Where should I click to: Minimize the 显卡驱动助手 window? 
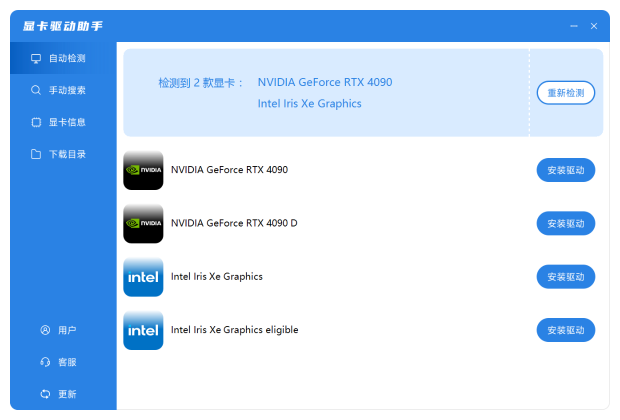(574, 26)
